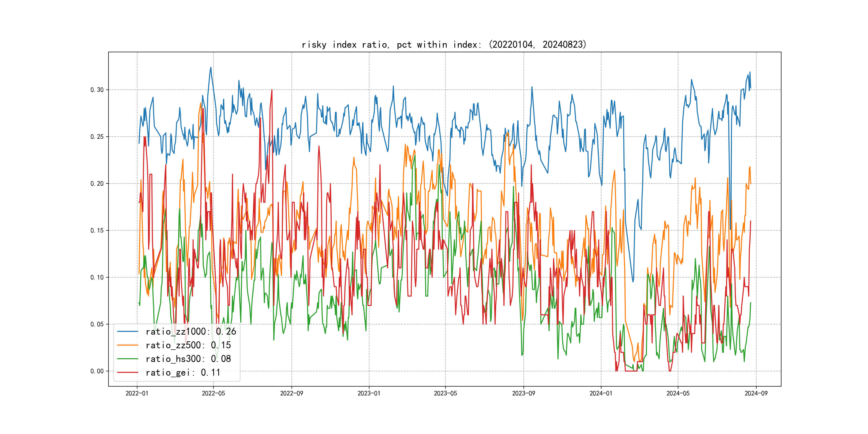The image size is (868, 434).
Task: Click the 2022-01 x-axis label
Action: tap(137, 394)
